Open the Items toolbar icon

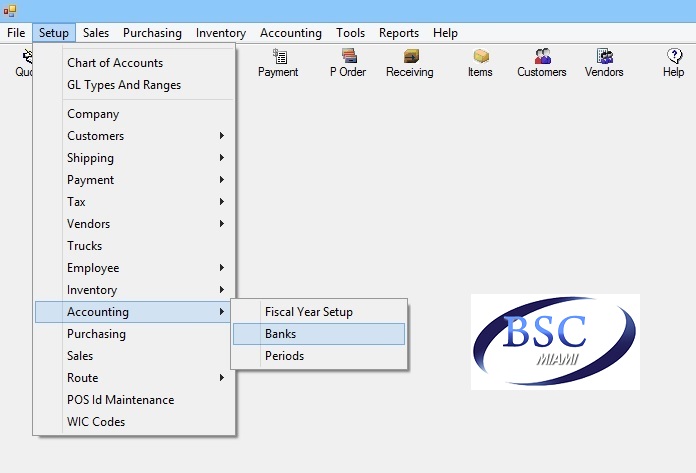tap(480, 63)
